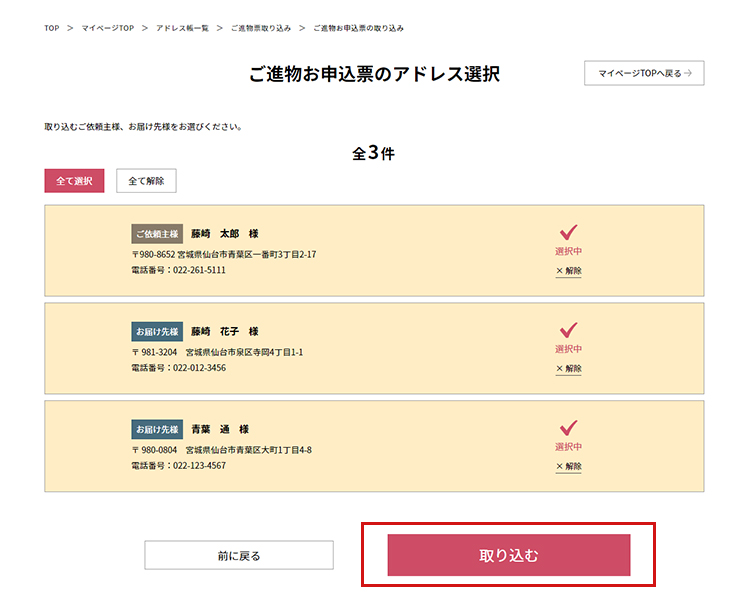Deselect 青葉 通 with the × 解除 link
Viewport: 750px width, 600px height.
tap(568, 466)
